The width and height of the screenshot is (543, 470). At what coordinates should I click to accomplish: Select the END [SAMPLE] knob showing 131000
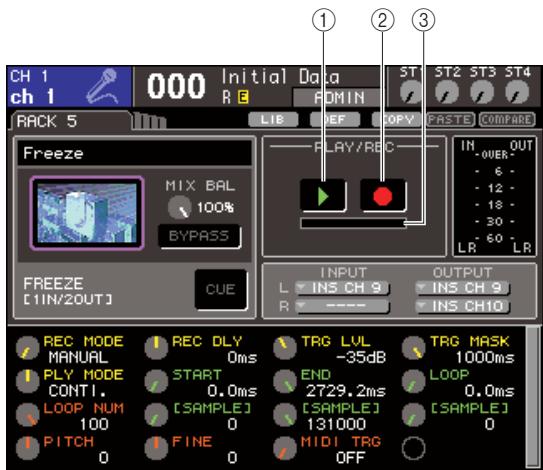point(285,415)
